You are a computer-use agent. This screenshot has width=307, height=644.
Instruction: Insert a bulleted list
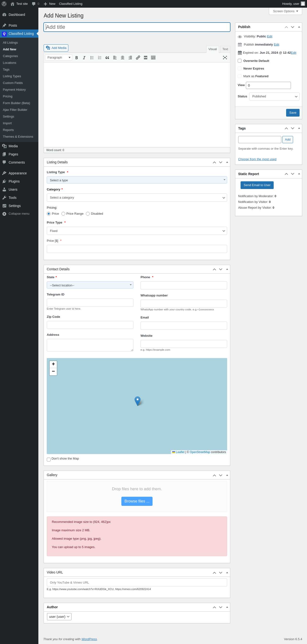[92, 58]
